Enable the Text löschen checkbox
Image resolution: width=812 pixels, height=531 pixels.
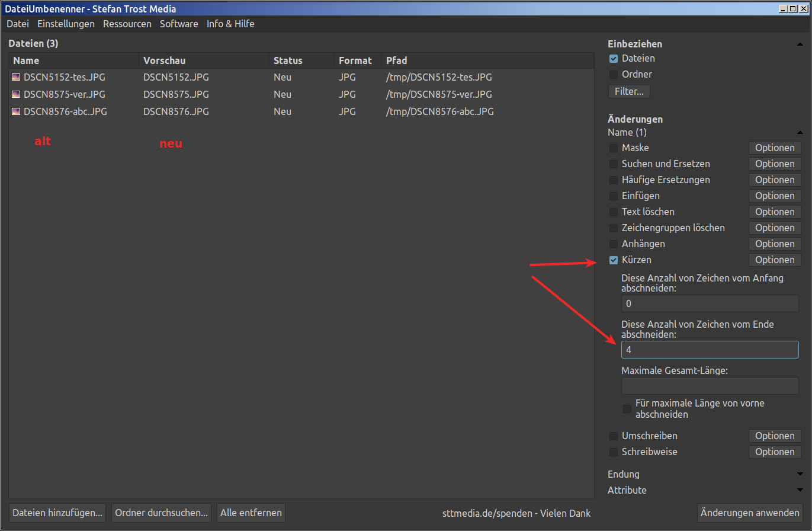pos(614,212)
